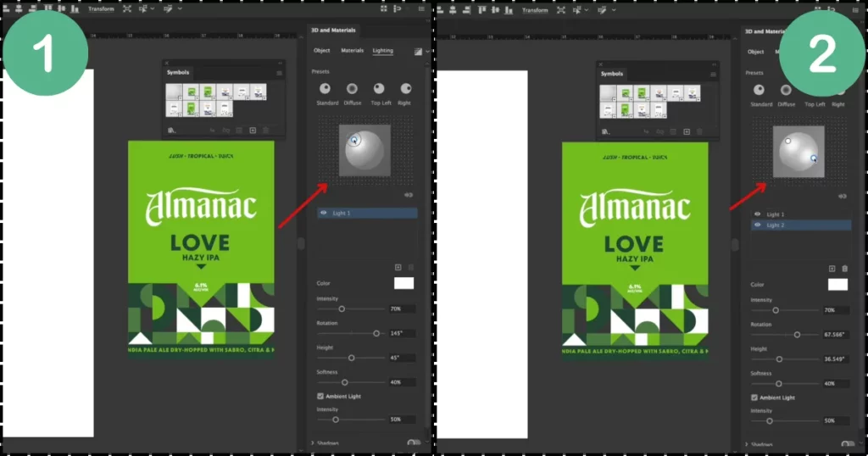
Task: Click Place Symbol Instance icon in screenshot 1
Action: tap(212, 131)
